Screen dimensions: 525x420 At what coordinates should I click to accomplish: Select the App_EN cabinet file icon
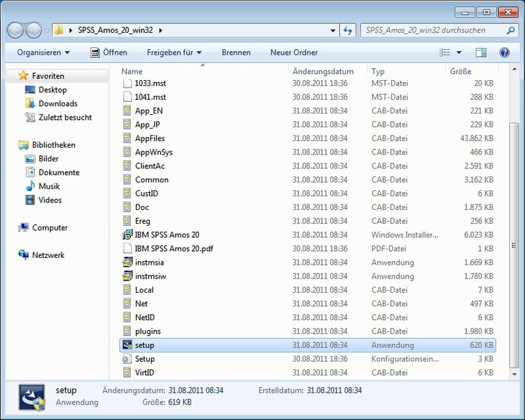coord(127,111)
